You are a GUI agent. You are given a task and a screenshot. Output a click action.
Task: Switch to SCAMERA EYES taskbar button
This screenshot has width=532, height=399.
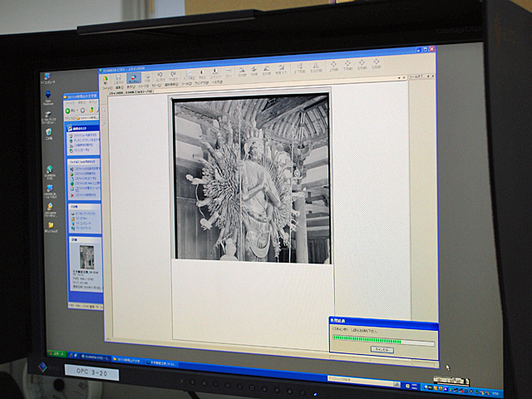[x=95, y=357]
